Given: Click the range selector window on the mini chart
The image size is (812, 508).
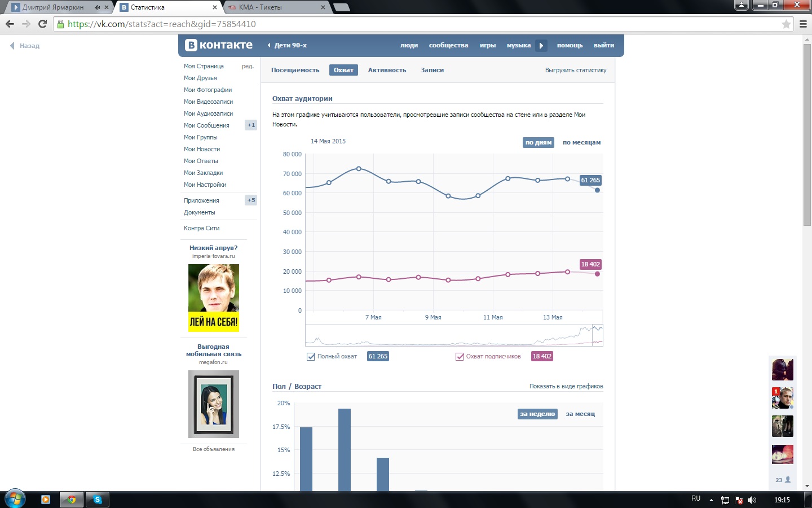Looking at the screenshot, I should [x=597, y=335].
